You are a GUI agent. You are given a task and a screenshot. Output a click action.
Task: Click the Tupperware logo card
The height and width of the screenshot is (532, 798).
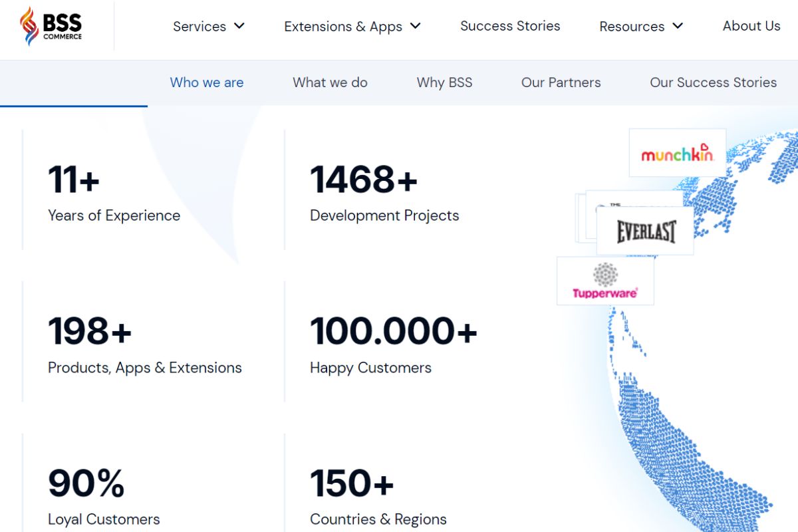tap(605, 281)
